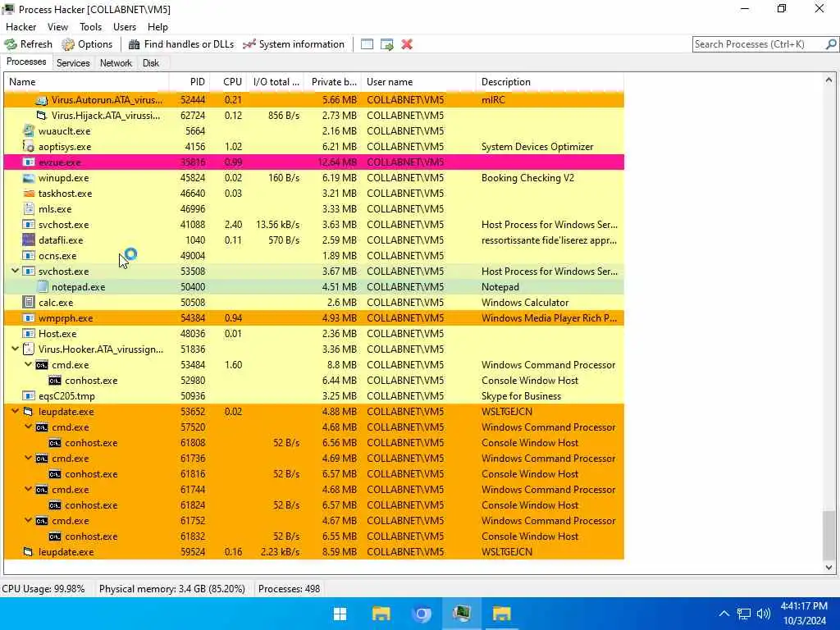
Task: Click the Ieupdate.exe PID 59524 icon
Action: coord(29,552)
